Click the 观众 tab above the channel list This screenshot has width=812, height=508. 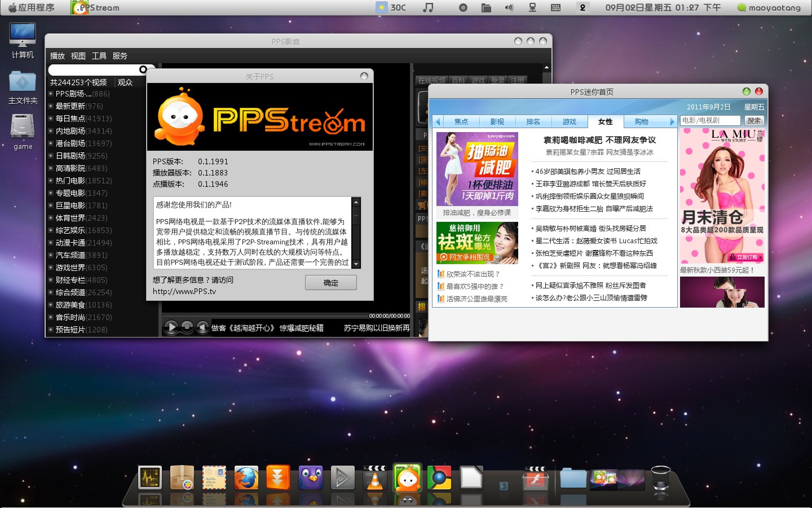125,82
